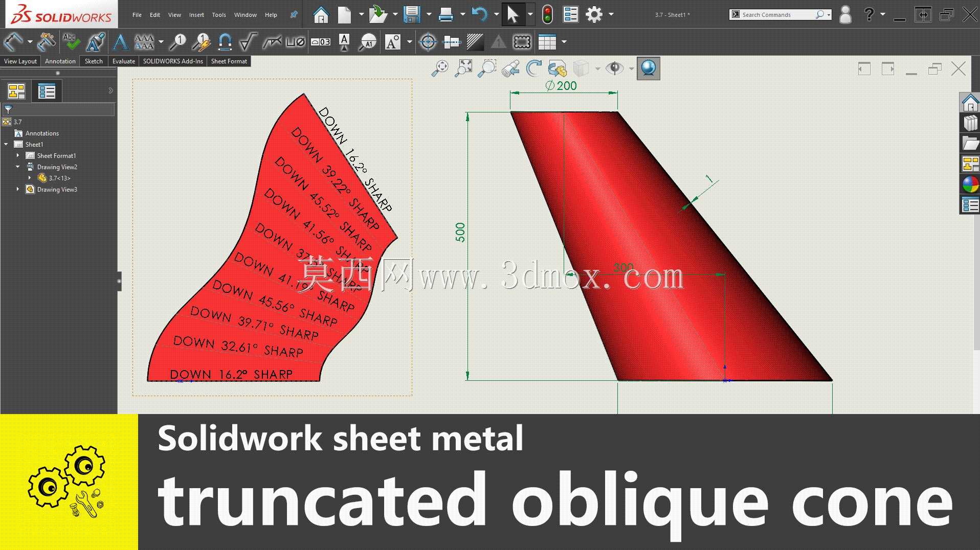The width and height of the screenshot is (980, 550).
Task: Insert a Weld Symbol
Action: tap(272, 42)
